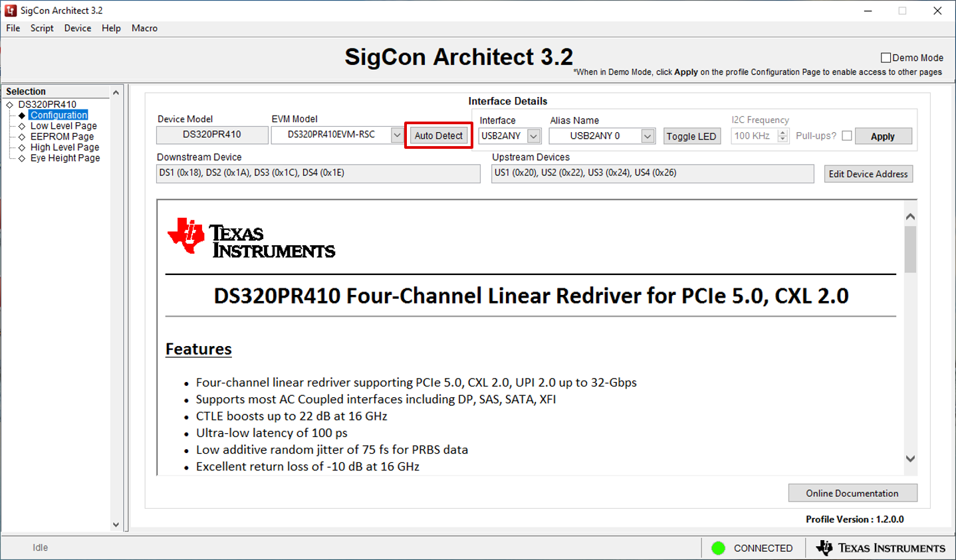This screenshot has height=560, width=956.
Task: Enable the Demo Mode checkbox
Action: coord(886,58)
